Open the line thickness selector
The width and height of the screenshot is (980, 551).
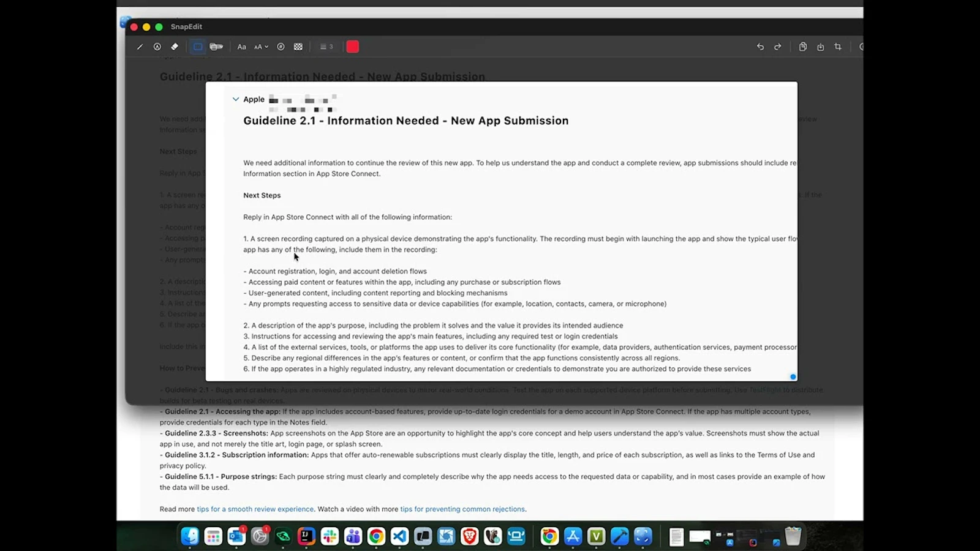tap(325, 47)
